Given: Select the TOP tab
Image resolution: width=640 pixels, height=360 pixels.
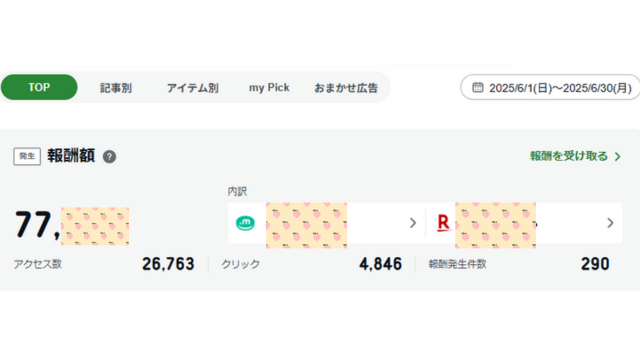Looking at the screenshot, I should [39, 87].
